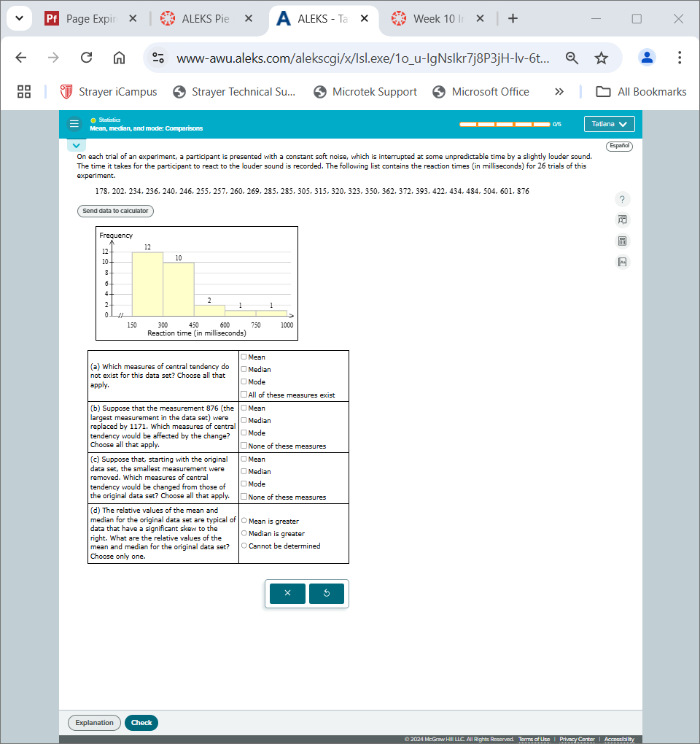The height and width of the screenshot is (744, 700).
Task: Reload the page in the browser
Action: 86,57
